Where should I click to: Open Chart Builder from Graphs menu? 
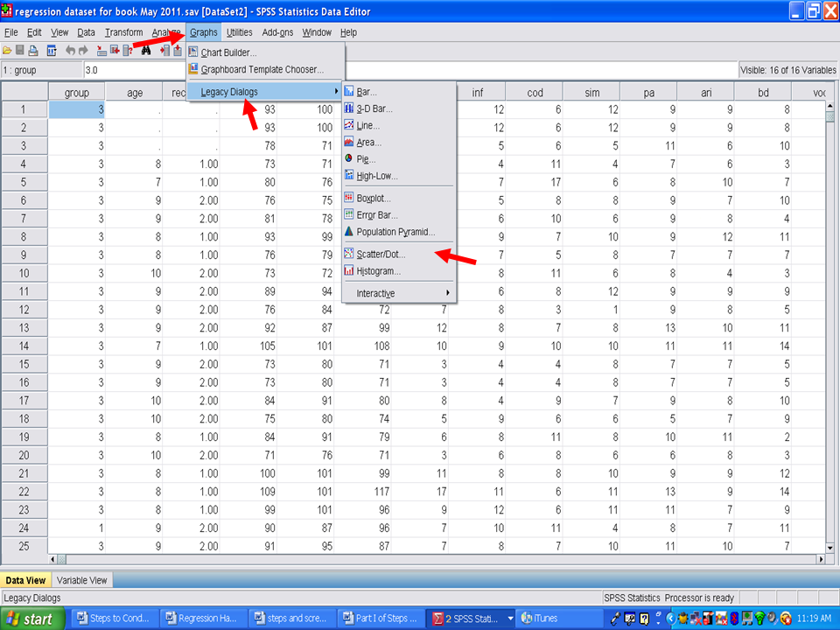(x=228, y=52)
